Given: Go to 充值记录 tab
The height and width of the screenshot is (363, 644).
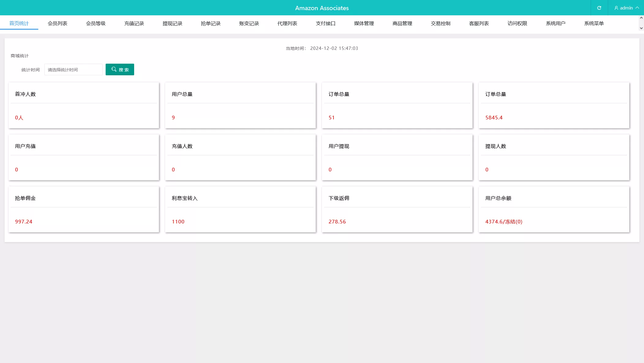Looking at the screenshot, I should click(134, 24).
